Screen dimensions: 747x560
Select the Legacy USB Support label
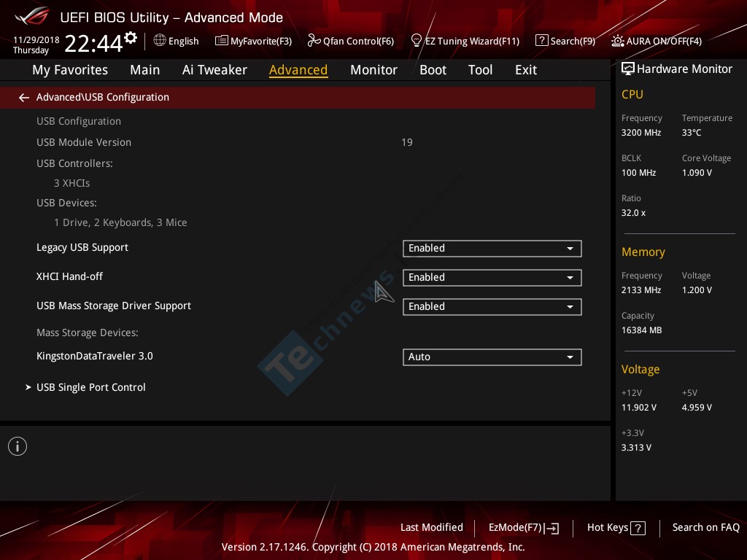pyautogui.click(x=82, y=248)
